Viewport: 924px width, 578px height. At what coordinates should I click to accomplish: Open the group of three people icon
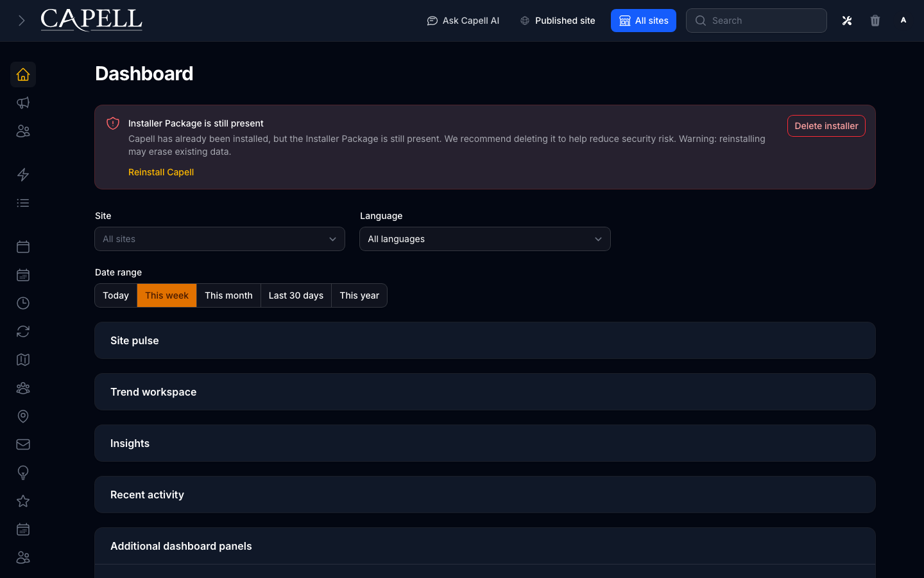(23, 388)
